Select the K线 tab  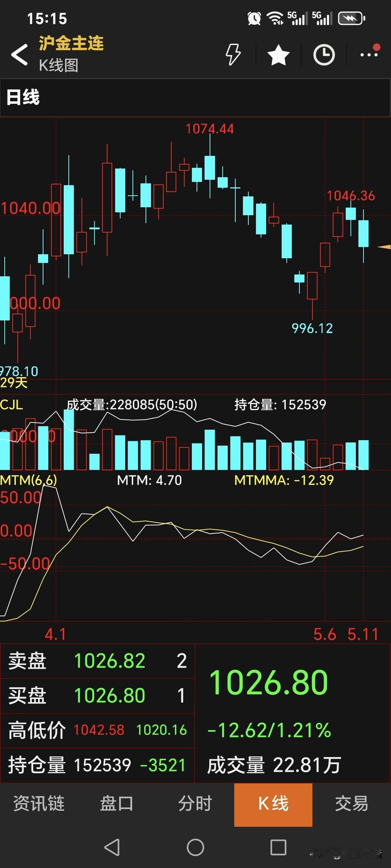tap(273, 805)
